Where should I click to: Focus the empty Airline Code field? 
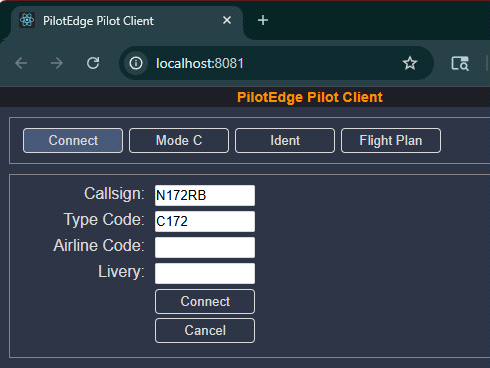205,247
